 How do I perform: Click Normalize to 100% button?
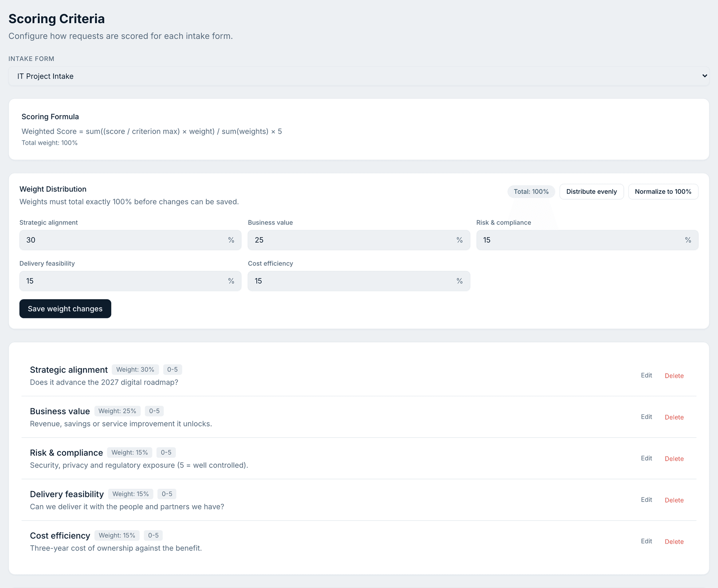pos(663,191)
